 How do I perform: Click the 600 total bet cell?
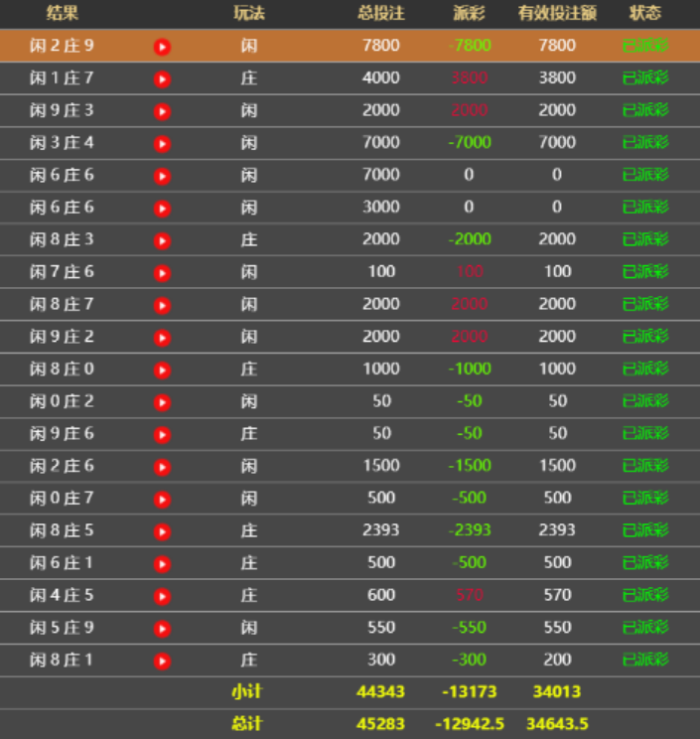[x=381, y=595]
